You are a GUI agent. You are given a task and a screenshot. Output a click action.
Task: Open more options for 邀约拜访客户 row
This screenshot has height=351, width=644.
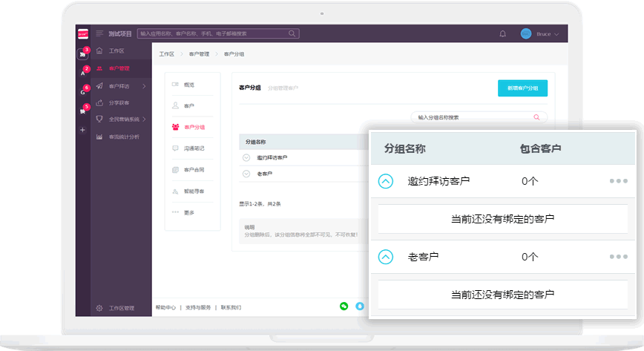(x=618, y=181)
